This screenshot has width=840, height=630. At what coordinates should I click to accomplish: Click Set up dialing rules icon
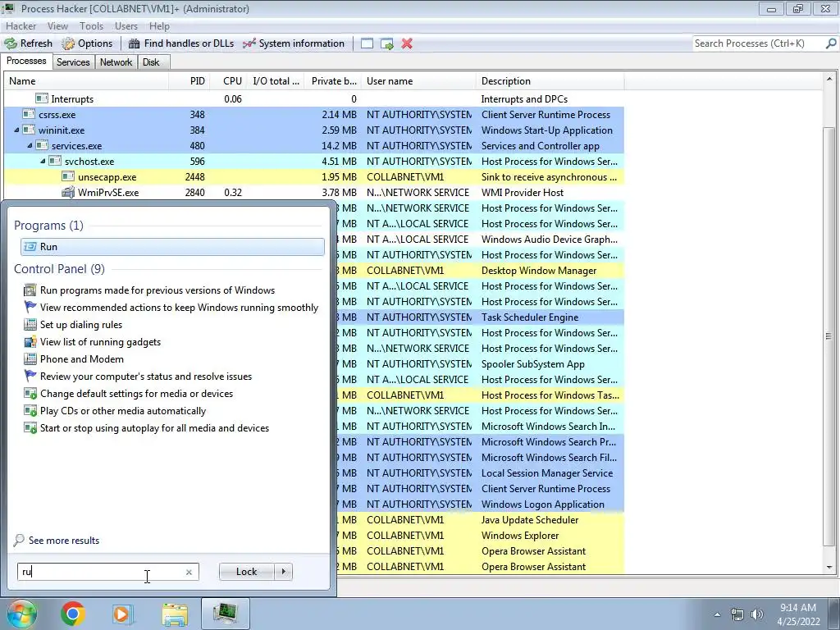click(30, 324)
